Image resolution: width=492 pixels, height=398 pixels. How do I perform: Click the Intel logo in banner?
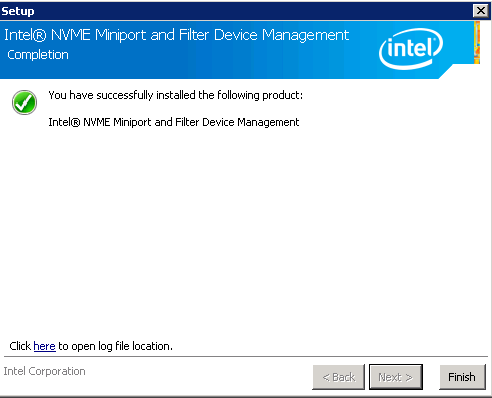point(411,49)
